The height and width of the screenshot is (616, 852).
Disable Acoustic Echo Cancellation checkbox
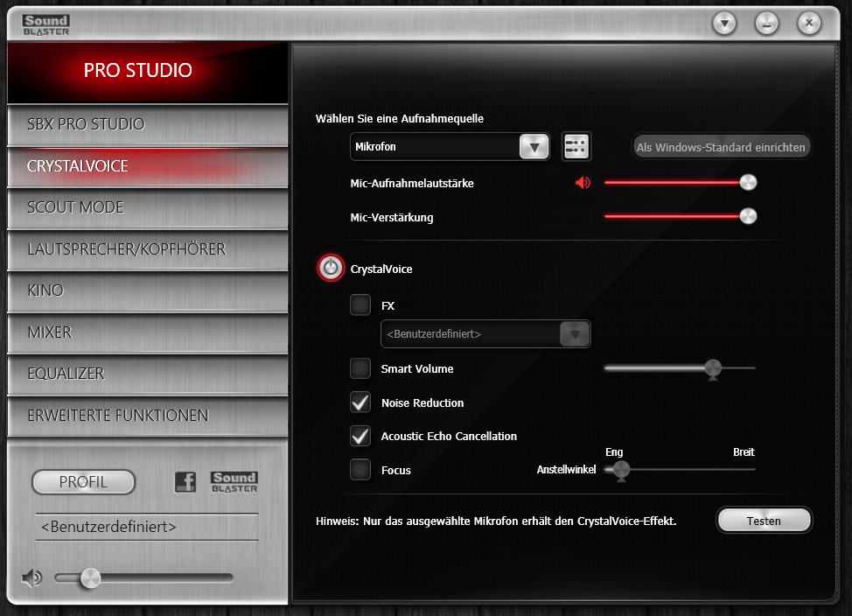point(360,436)
